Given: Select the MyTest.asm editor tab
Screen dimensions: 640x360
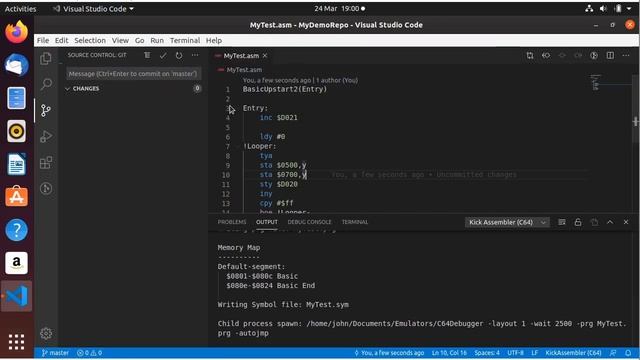Looking at the screenshot, I should 241,56.
